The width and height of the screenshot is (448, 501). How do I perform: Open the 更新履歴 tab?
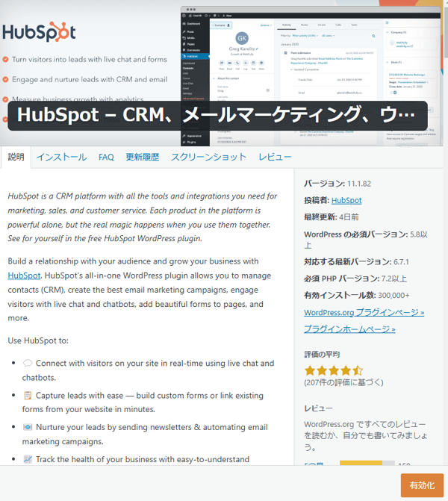tap(143, 158)
